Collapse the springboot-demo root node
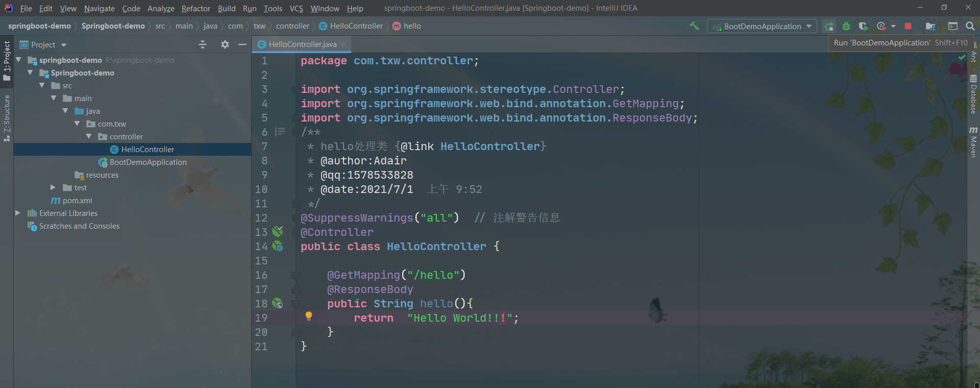The image size is (980, 388). [18, 60]
